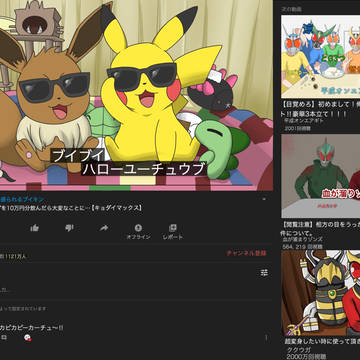Click the share arrow icon
The width and height of the screenshot is (360, 360).
[x=104, y=228]
